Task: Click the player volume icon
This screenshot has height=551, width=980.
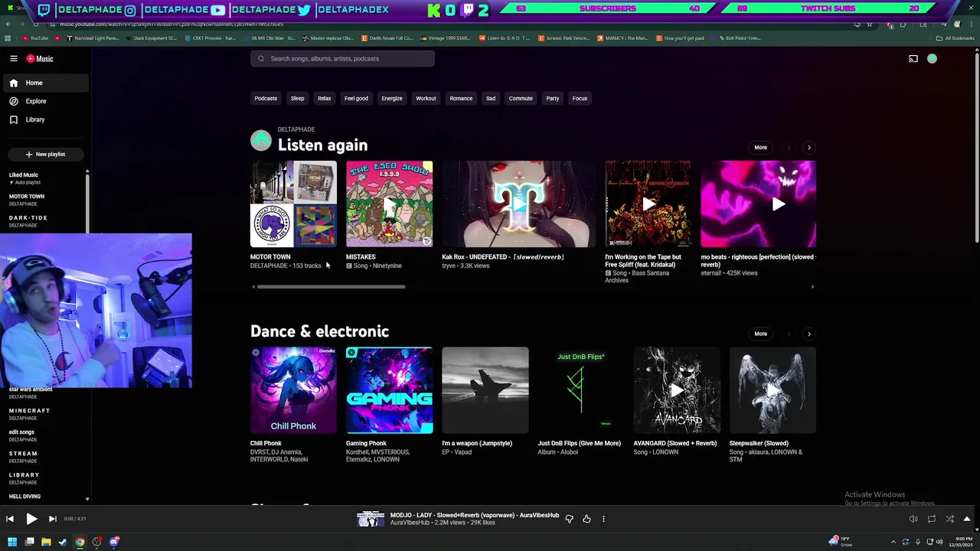Action: pyautogui.click(x=913, y=519)
